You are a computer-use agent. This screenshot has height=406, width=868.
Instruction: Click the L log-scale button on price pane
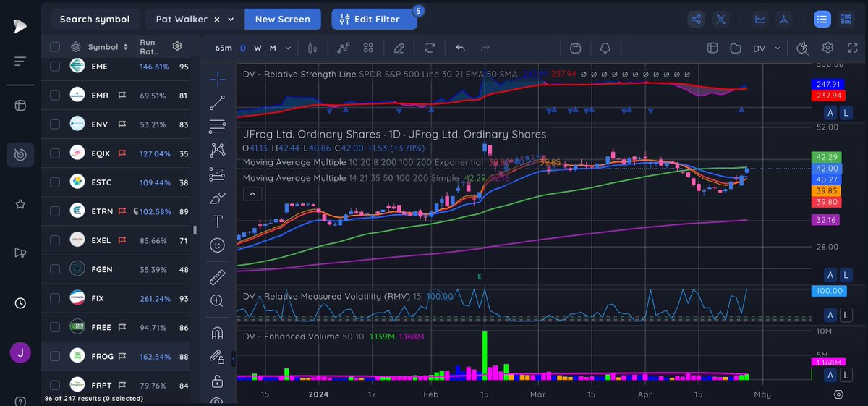click(845, 274)
